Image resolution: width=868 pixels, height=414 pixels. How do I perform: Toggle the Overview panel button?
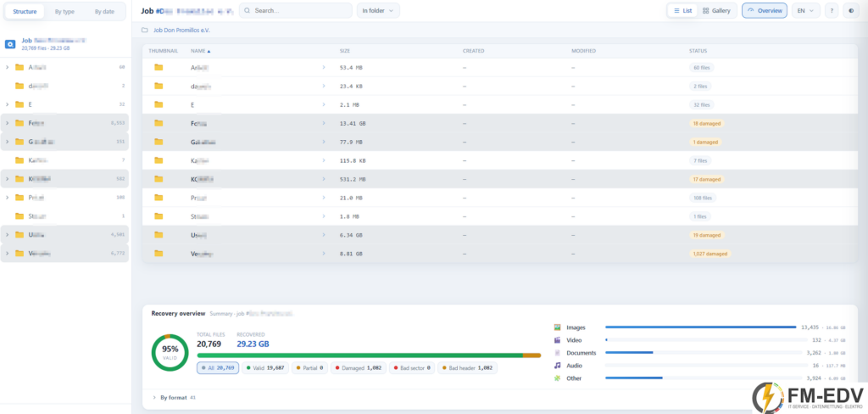coord(765,10)
